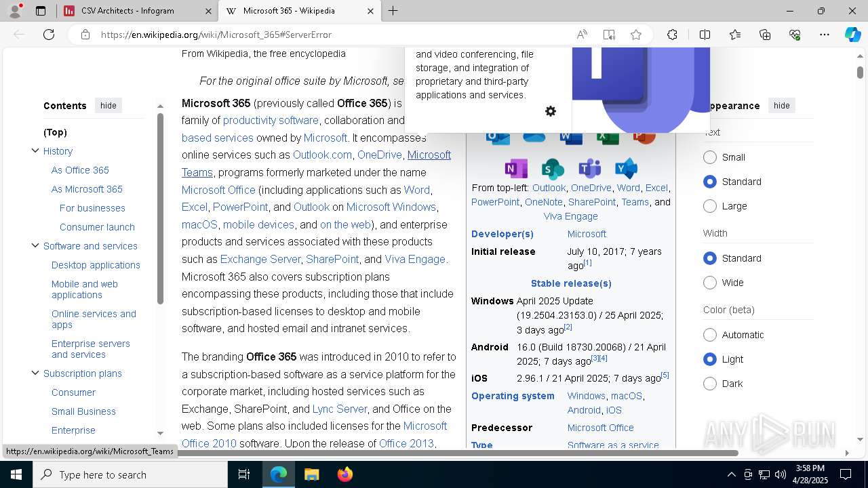This screenshot has width=868, height=488.
Task: Open the notifications center icon
Action: pos(846,474)
